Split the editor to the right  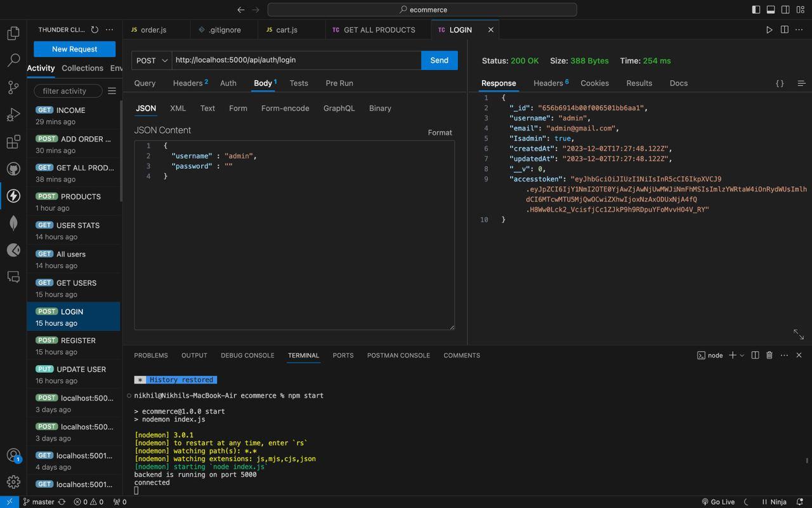pos(784,30)
